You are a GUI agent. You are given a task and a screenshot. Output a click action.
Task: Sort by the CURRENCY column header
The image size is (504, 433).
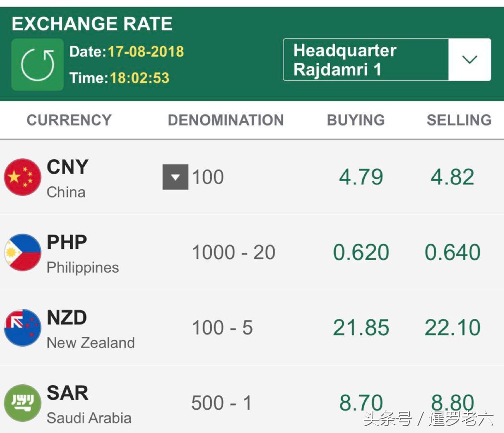pyautogui.click(x=69, y=120)
